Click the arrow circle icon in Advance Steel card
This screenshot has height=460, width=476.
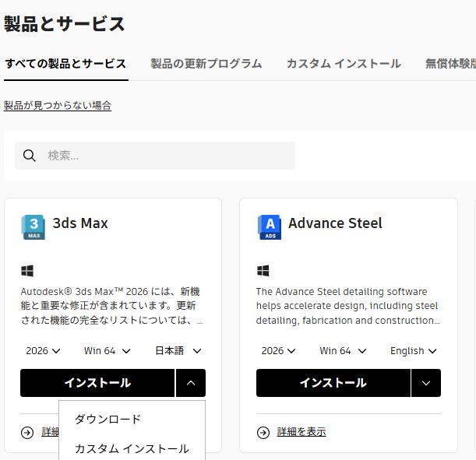263,432
